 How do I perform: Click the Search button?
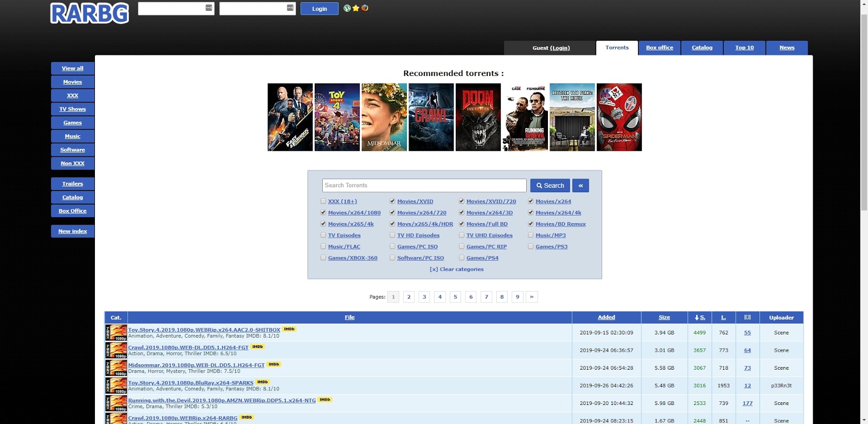pos(550,186)
